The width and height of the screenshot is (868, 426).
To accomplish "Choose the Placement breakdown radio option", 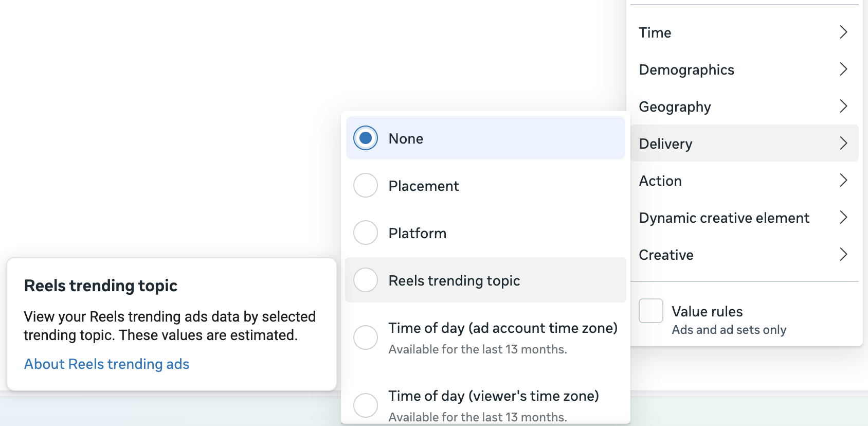I will tap(366, 185).
